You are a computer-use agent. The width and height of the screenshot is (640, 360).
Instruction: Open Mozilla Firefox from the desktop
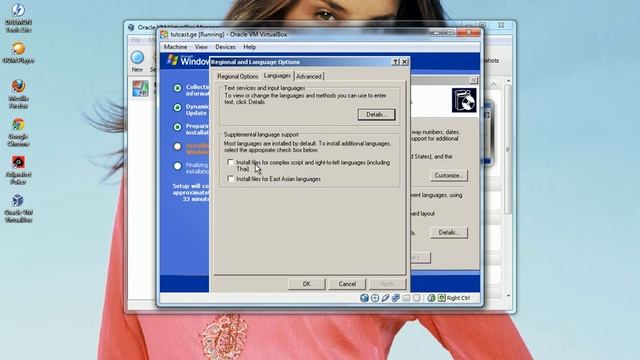tap(18, 94)
